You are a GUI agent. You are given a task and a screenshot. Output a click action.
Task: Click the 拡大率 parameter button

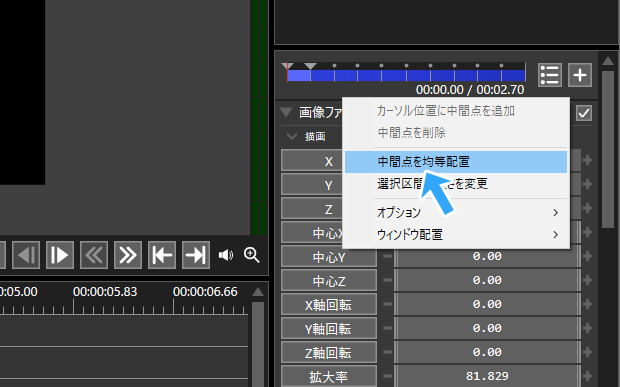(x=329, y=377)
